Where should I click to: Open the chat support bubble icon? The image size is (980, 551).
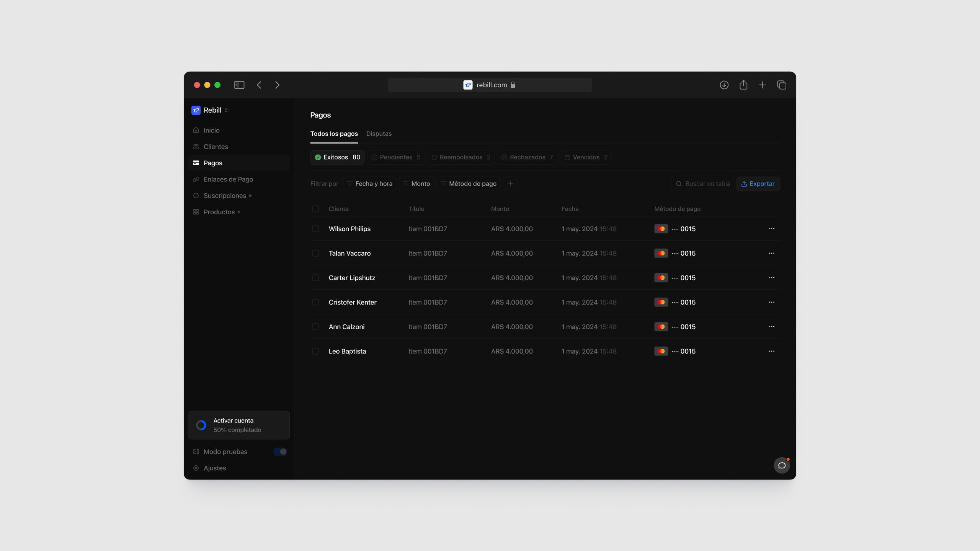tap(782, 465)
